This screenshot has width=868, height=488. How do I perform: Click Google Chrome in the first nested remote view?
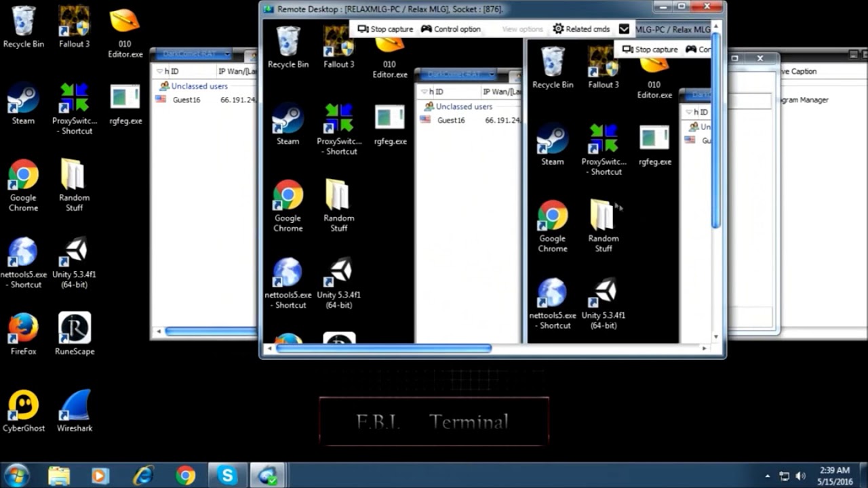(288, 206)
